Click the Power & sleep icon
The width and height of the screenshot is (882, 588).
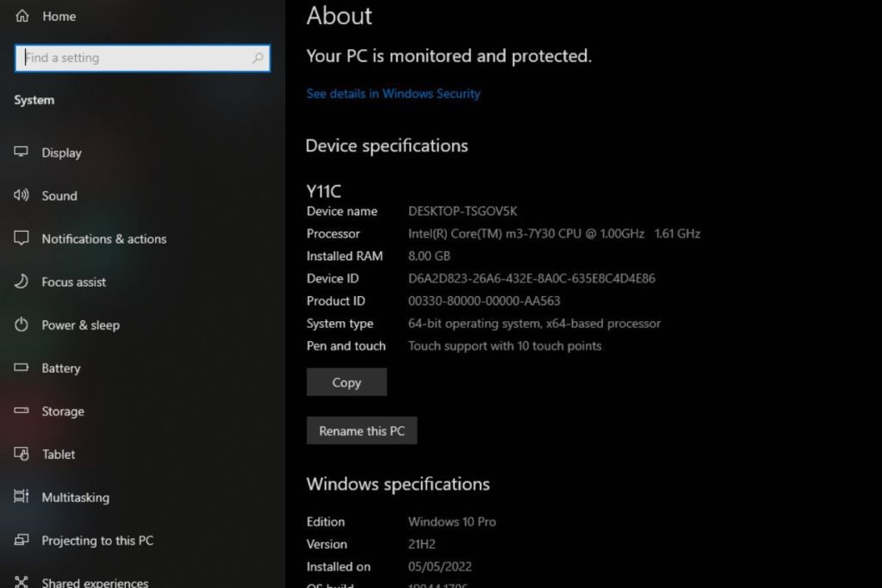click(x=22, y=325)
